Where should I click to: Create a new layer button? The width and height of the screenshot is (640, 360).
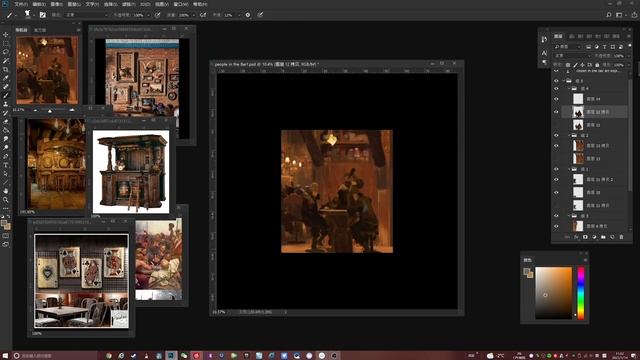coord(612,237)
